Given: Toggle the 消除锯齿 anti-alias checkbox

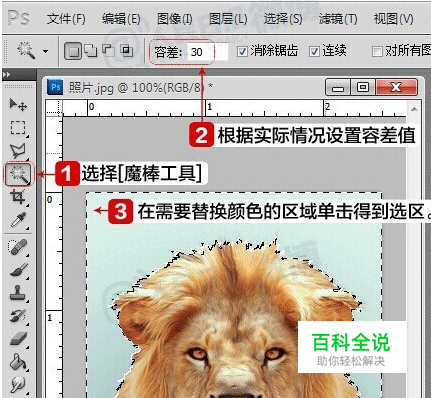Looking at the screenshot, I should 242,52.
